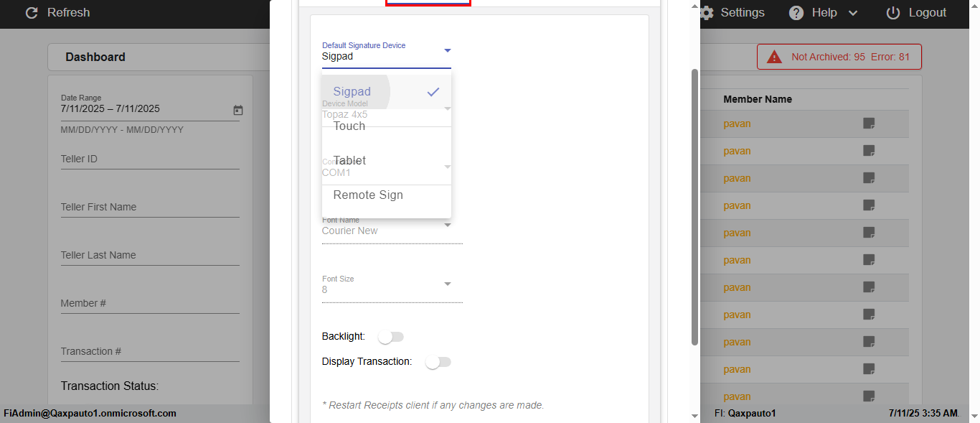The image size is (980, 423).
Task: Open Settings gear icon
Action: 707,13
